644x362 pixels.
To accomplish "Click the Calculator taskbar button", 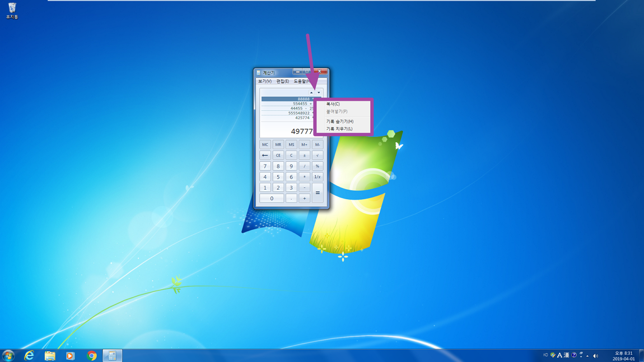I will (x=112, y=355).
